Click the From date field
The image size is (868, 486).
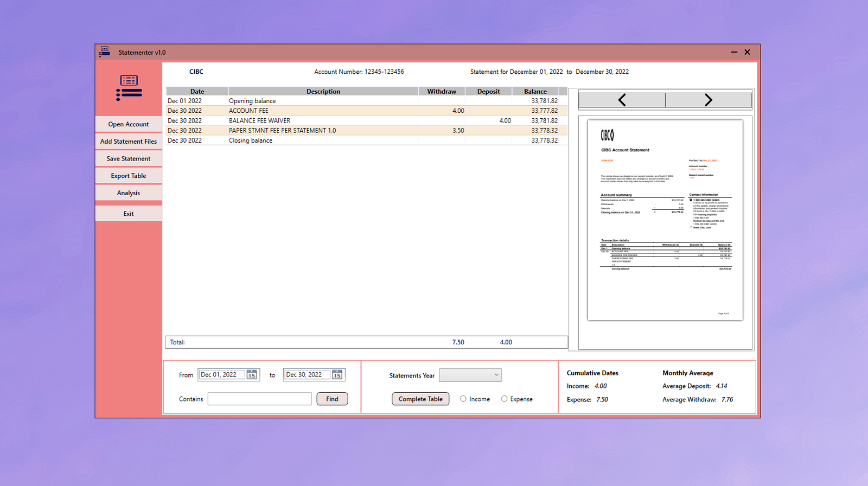point(222,375)
